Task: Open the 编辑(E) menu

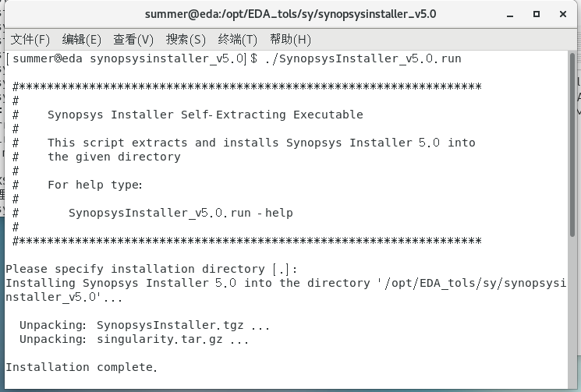Action: click(x=82, y=40)
